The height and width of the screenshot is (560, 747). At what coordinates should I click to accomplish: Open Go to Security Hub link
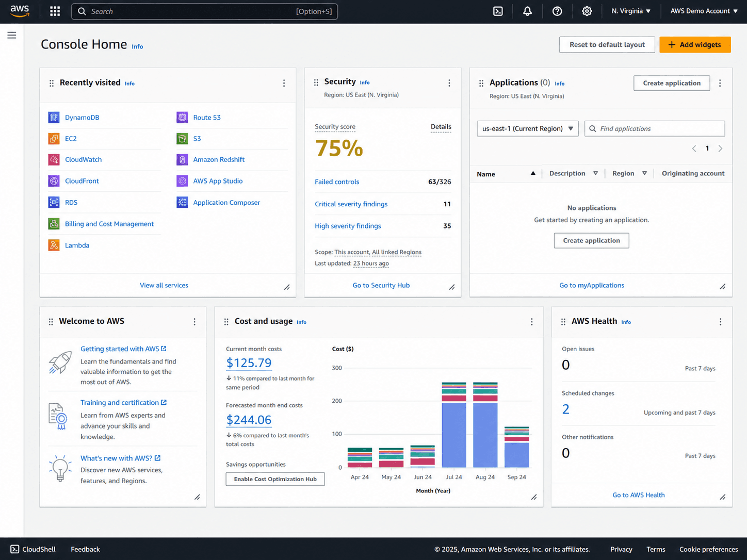381,285
